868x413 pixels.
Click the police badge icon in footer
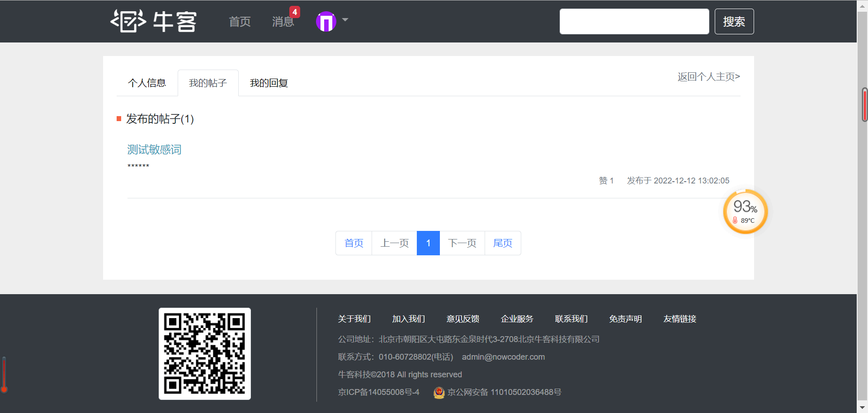439,393
